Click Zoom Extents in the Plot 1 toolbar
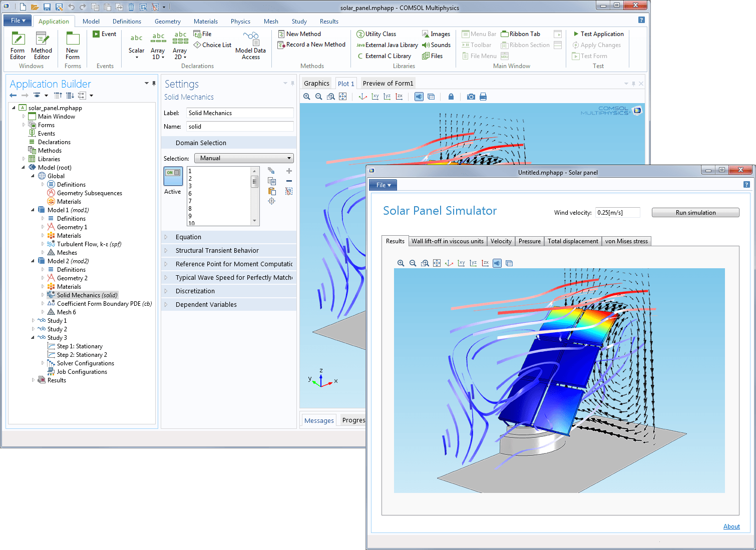Image resolution: width=756 pixels, height=550 pixels. click(x=343, y=97)
